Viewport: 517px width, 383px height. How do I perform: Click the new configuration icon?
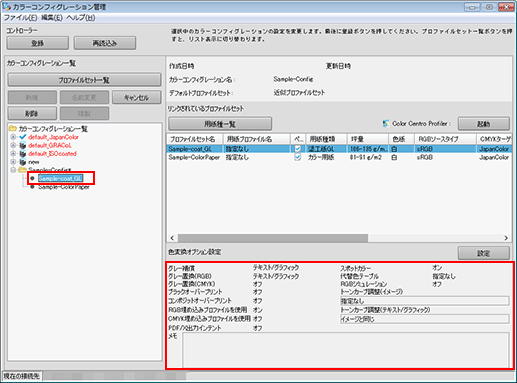coord(23,162)
